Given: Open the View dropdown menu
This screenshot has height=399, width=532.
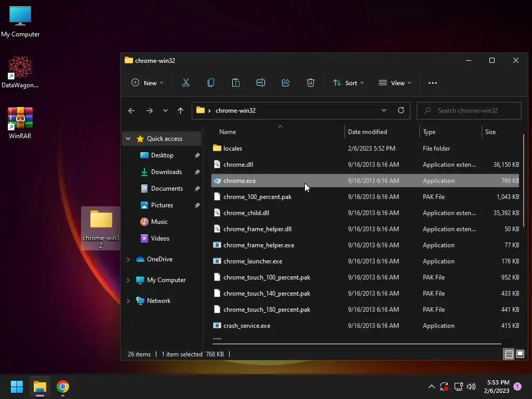Looking at the screenshot, I should [x=395, y=83].
